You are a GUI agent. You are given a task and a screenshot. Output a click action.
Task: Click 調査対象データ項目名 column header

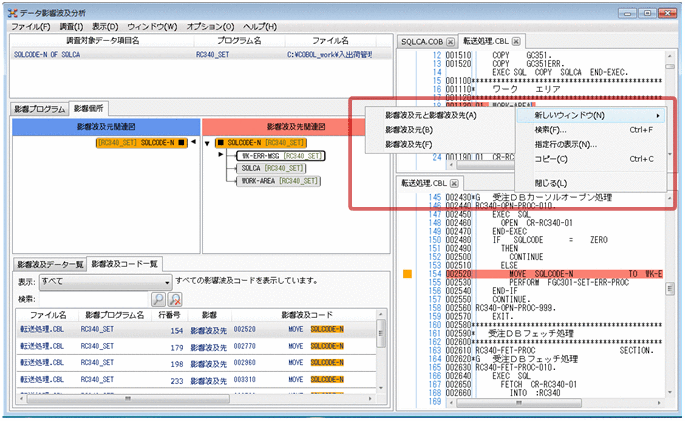[x=103, y=41]
